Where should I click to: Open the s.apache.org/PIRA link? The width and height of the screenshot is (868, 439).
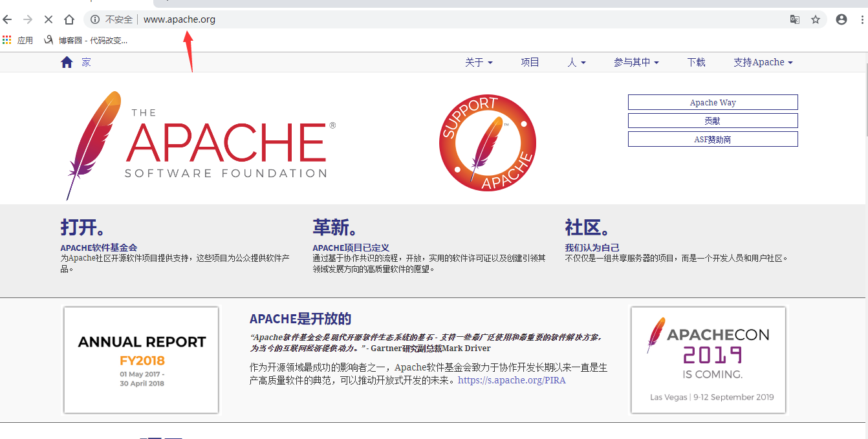(x=512, y=380)
